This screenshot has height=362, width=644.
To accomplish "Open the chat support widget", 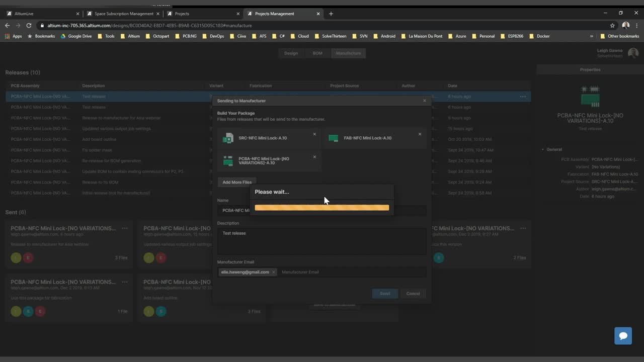I will tap(623, 336).
